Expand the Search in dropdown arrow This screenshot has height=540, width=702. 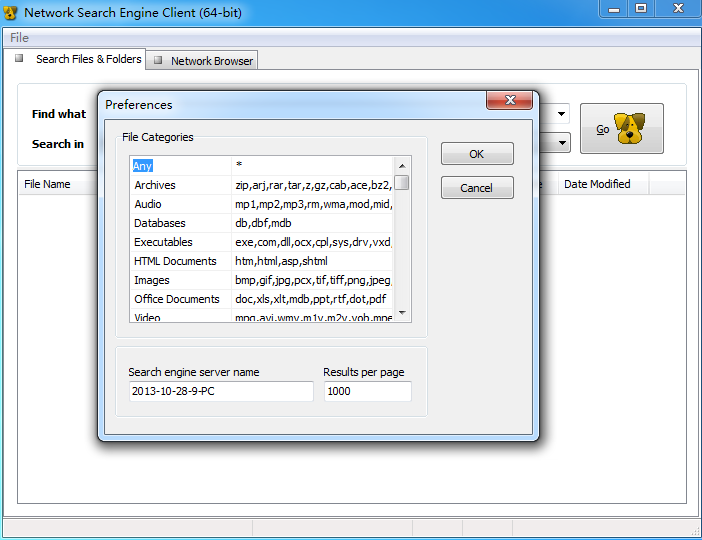(x=562, y=143)
